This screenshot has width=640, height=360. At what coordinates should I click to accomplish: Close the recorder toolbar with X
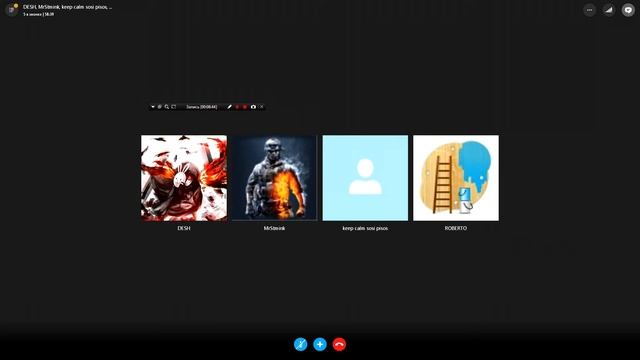pyautogui.click(x=262, y=107)
